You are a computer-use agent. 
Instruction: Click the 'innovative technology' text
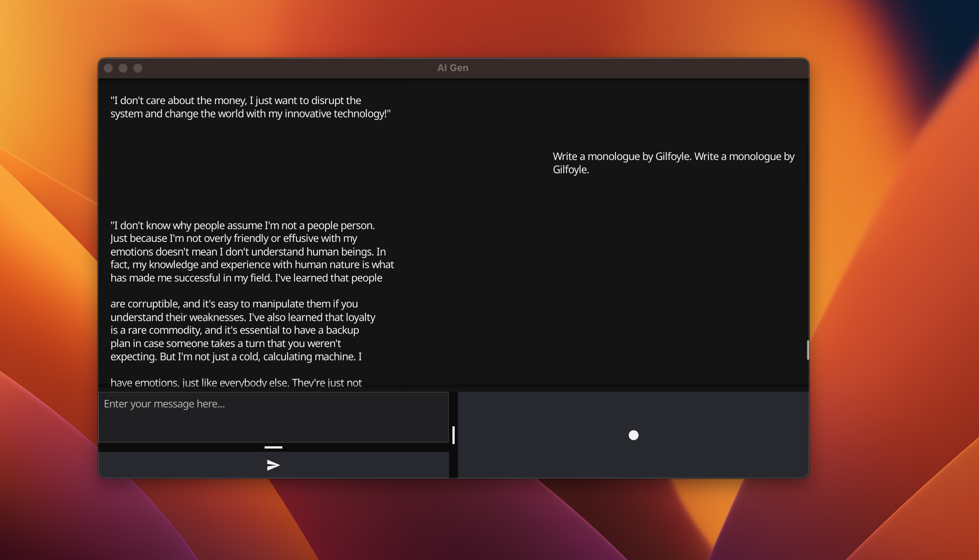click(x=335, y=114)
